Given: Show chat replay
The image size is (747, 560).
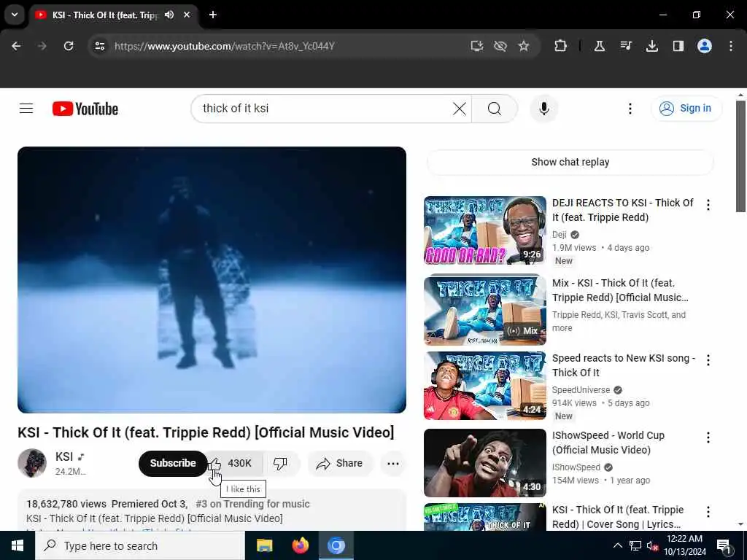Looking at the screenshot, I should coord(570,162).
